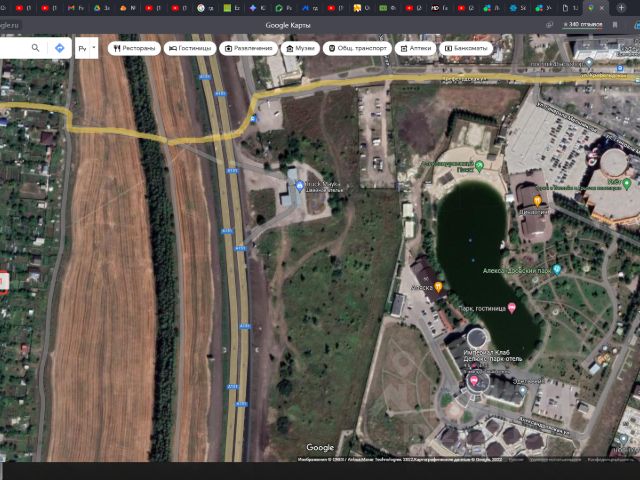Open the pink 'Парк, гостиница' hotel pin

[512, 308]
